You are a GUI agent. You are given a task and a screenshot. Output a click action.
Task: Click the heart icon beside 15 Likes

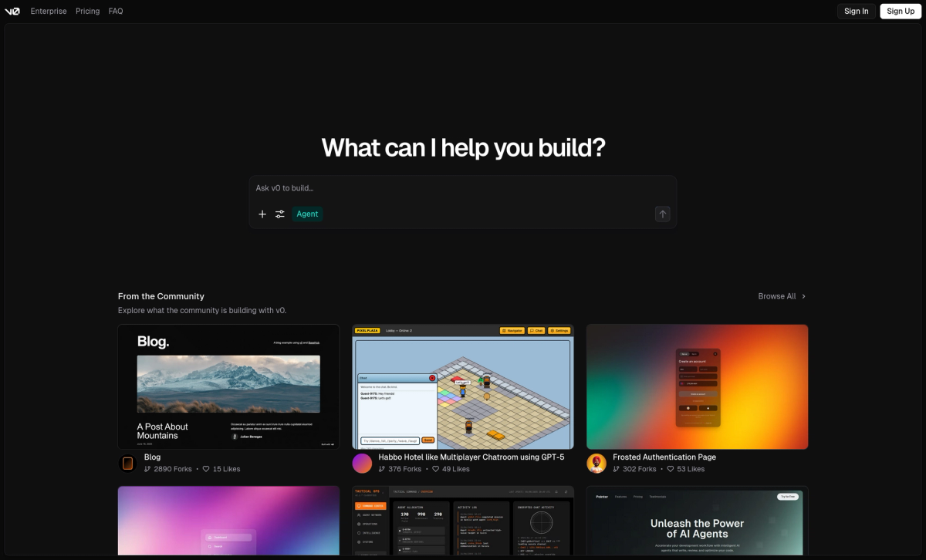coord(206,469)
